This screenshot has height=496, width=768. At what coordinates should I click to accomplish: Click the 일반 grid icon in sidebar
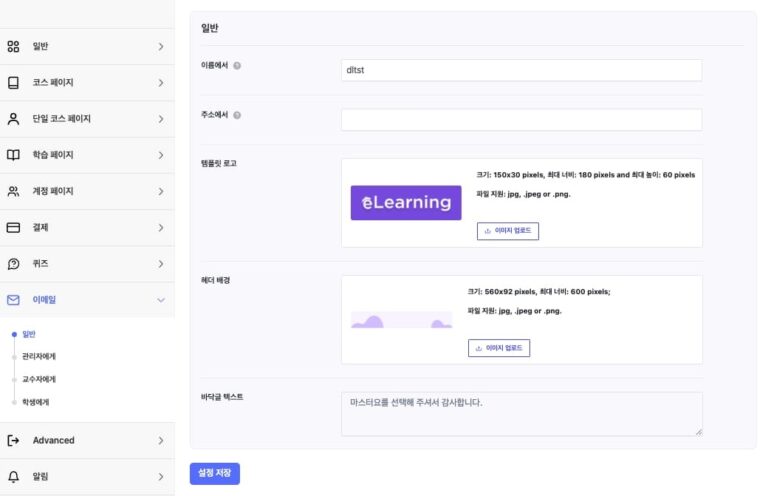pyautogui.click(x=14, y=46)
